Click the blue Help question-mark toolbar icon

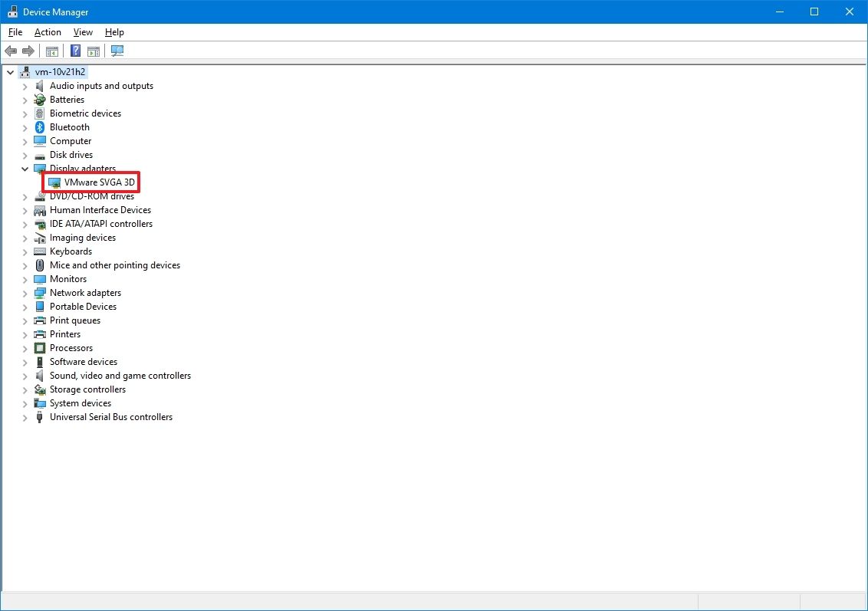click(x=75, y=51)
